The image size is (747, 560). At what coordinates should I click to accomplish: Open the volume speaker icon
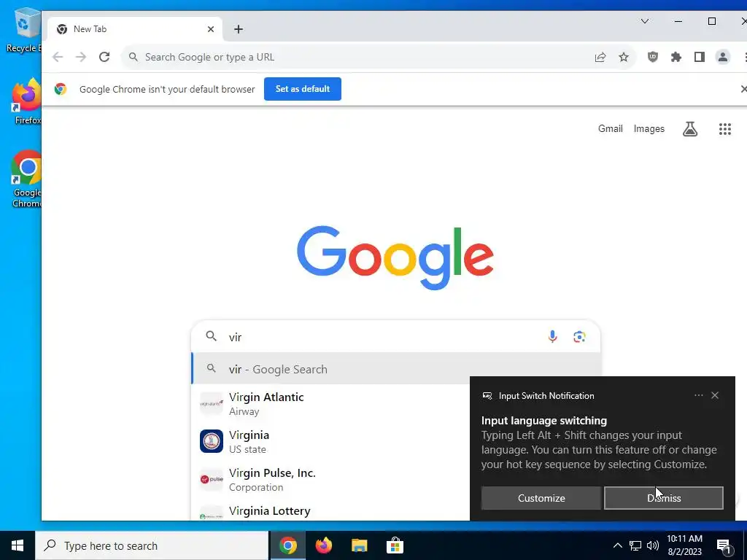click(x=653, y=545)
